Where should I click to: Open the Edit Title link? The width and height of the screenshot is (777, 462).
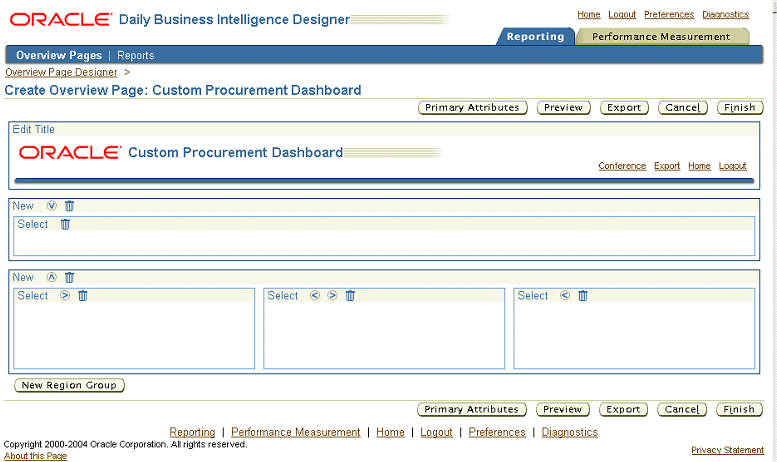[x=34, y=129]
